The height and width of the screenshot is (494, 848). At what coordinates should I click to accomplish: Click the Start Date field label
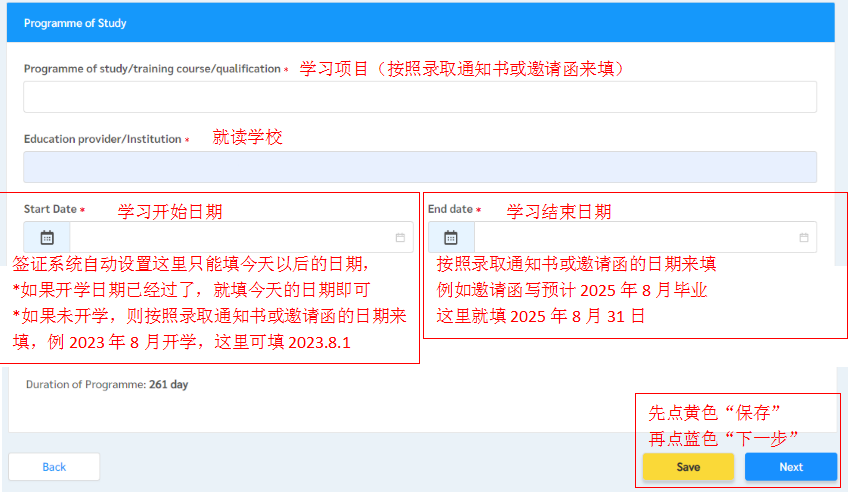point(50,209)
